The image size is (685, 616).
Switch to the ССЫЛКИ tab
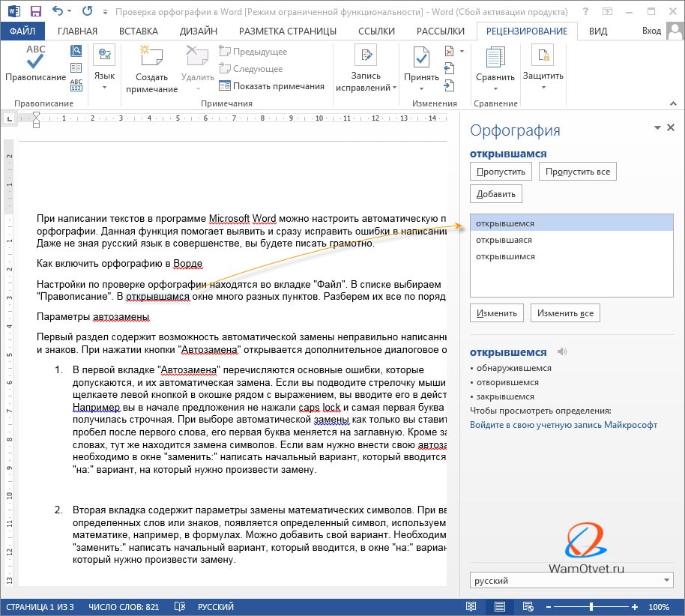point(376,31)
